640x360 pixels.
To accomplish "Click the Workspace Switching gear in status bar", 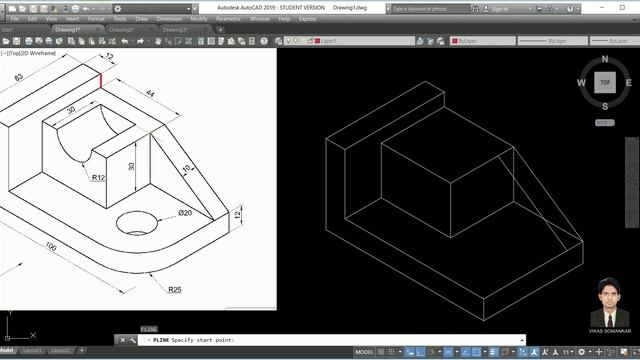I will point(582,352).
